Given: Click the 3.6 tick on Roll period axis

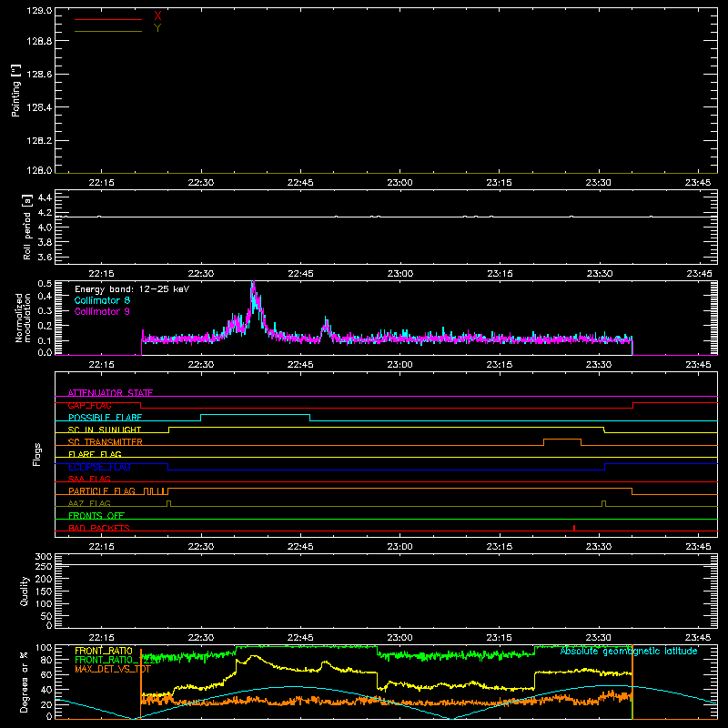Looking at the screenshot, I should tap(45, 258).
